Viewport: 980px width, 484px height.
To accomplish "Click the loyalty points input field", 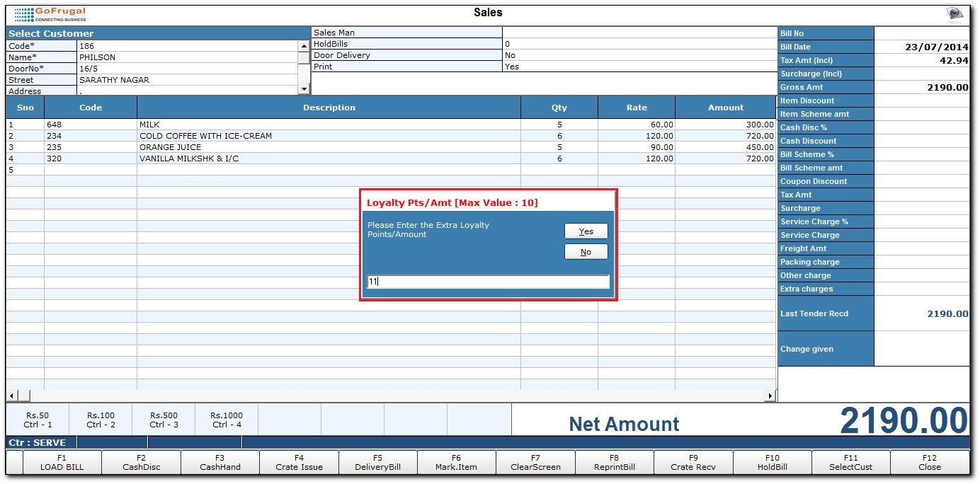I will coord(488,282).
